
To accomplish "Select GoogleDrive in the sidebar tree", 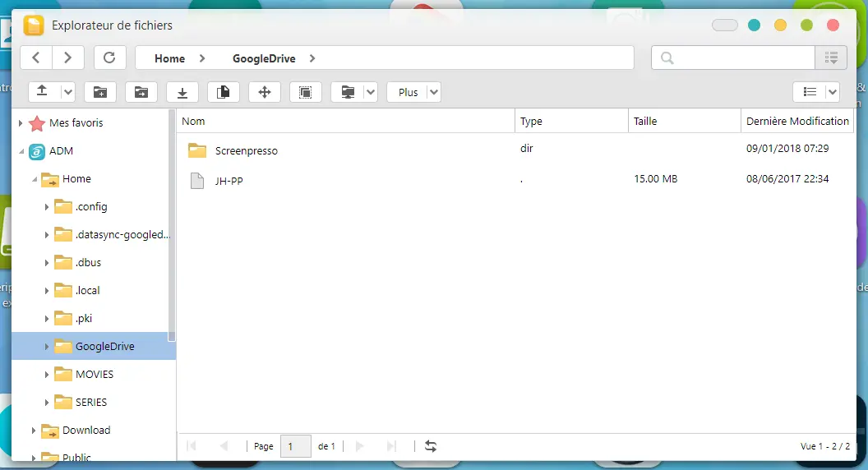I will [x=104, y=346].
